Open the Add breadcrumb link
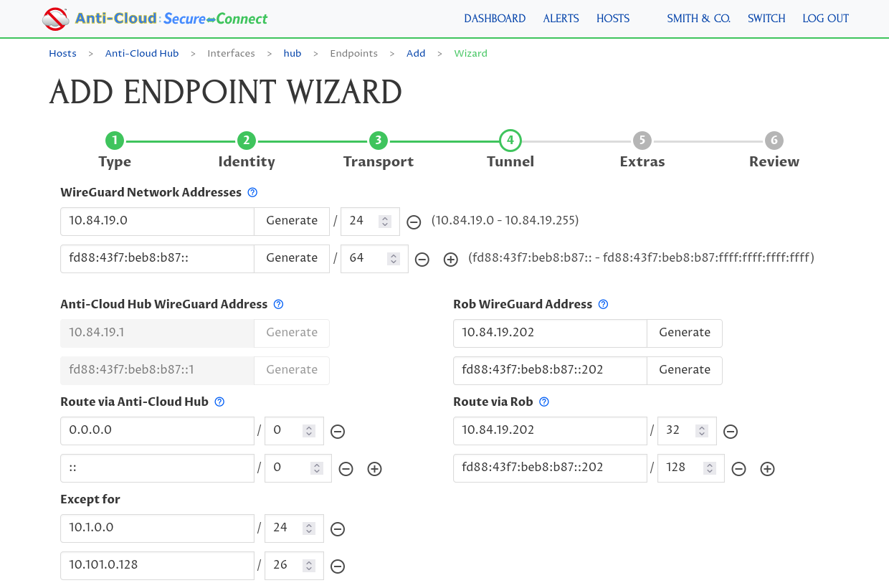This screenshot has width=889, height=588. tap(416, 53)
